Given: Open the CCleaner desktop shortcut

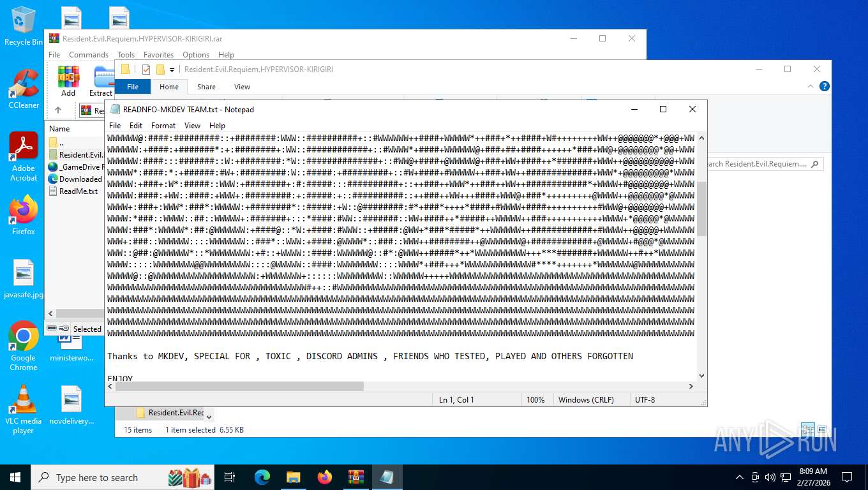Looking at the screenshot, I should 24,89.
